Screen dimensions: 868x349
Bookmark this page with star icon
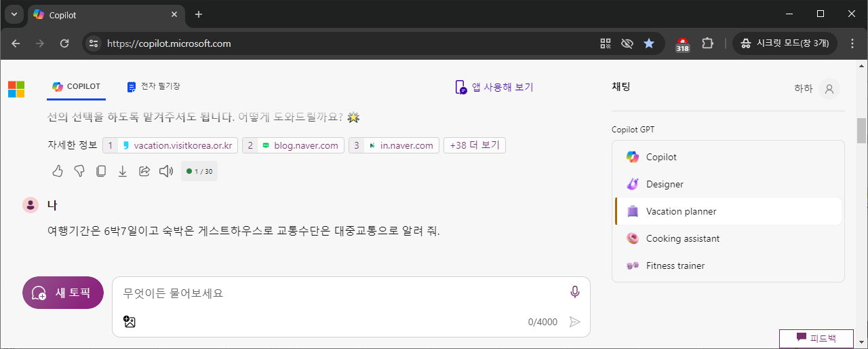click(x=649, y=43)
